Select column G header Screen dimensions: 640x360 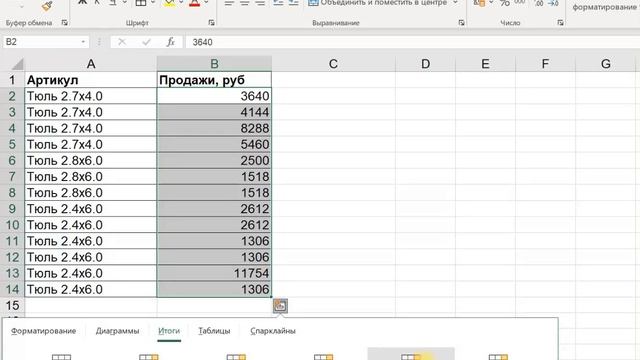click(606, 64)
